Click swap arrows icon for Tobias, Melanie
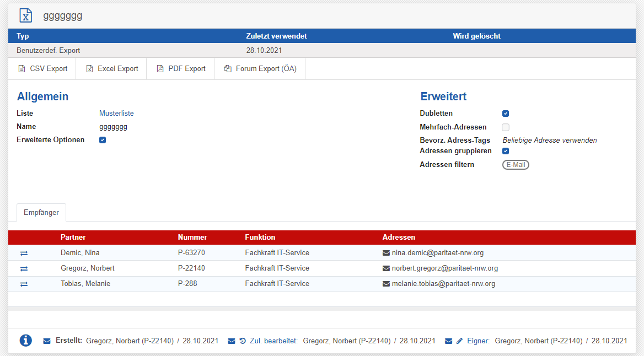 click(24, 284)
